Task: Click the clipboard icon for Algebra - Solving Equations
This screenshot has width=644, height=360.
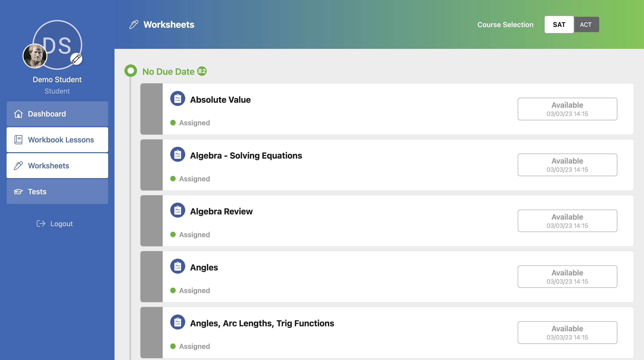Action: [x=177, y=154]
